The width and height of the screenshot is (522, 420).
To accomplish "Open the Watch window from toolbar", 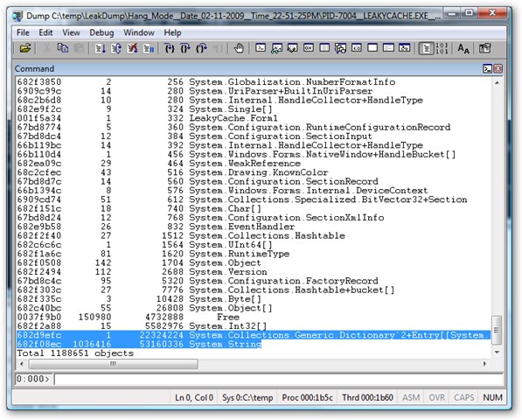I will 276,48.
